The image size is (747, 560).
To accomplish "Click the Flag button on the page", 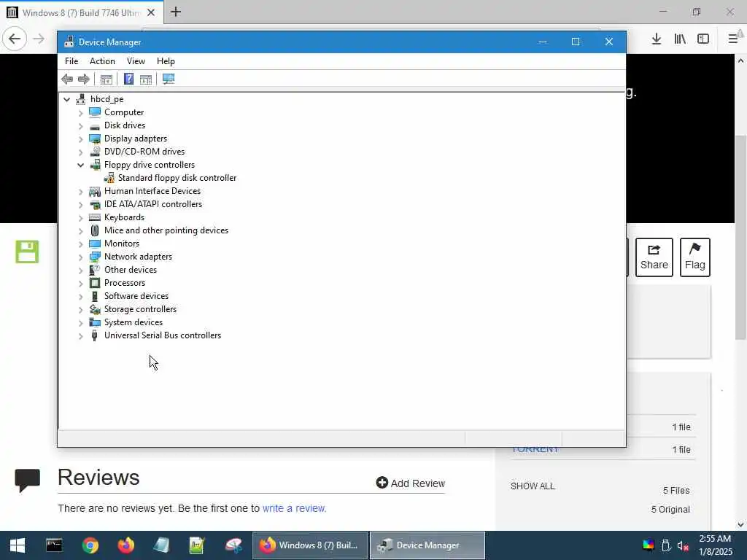I will pos(695,257).
